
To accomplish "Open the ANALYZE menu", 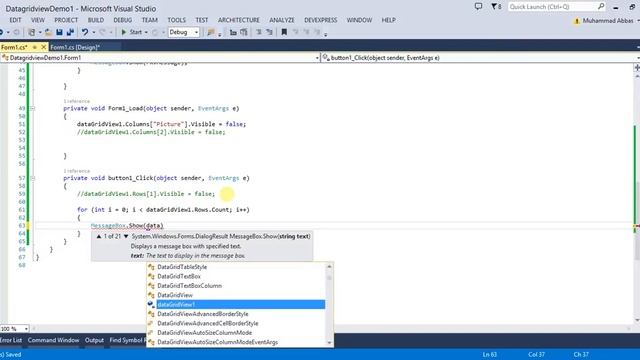I will tap(282, 20).
